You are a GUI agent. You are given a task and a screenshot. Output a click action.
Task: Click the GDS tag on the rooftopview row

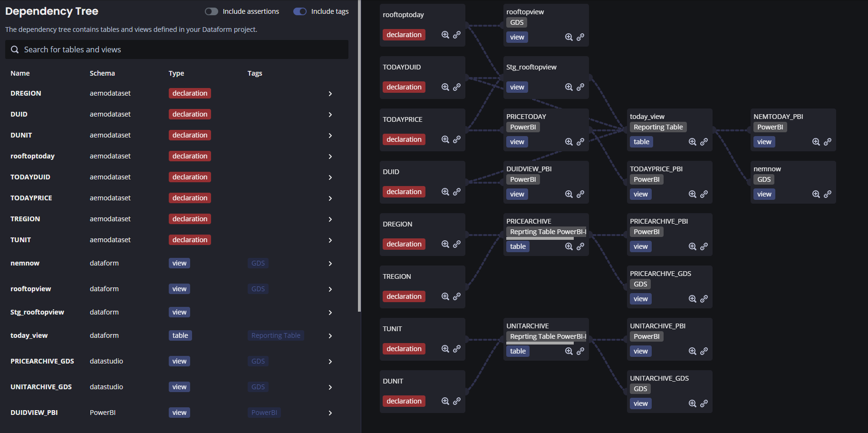(x=258, y=288)
